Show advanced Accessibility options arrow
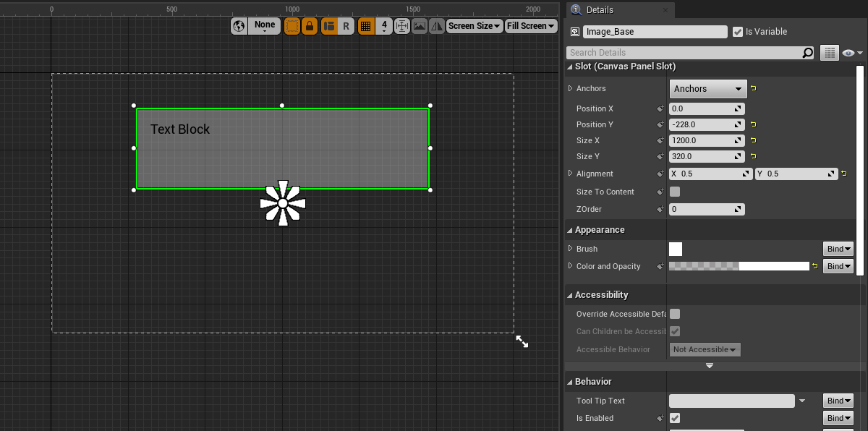 (x=710, y=366)
